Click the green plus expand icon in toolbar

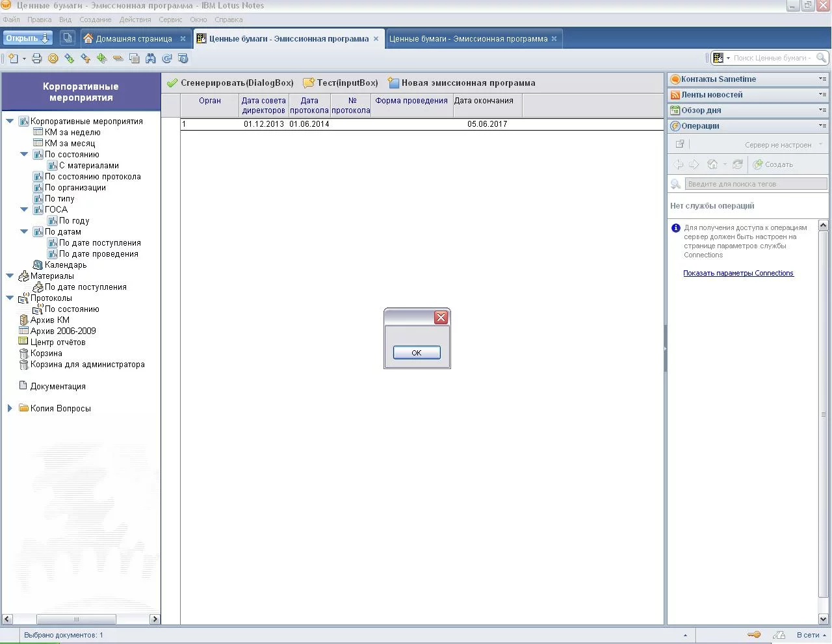tap(102, 58)
